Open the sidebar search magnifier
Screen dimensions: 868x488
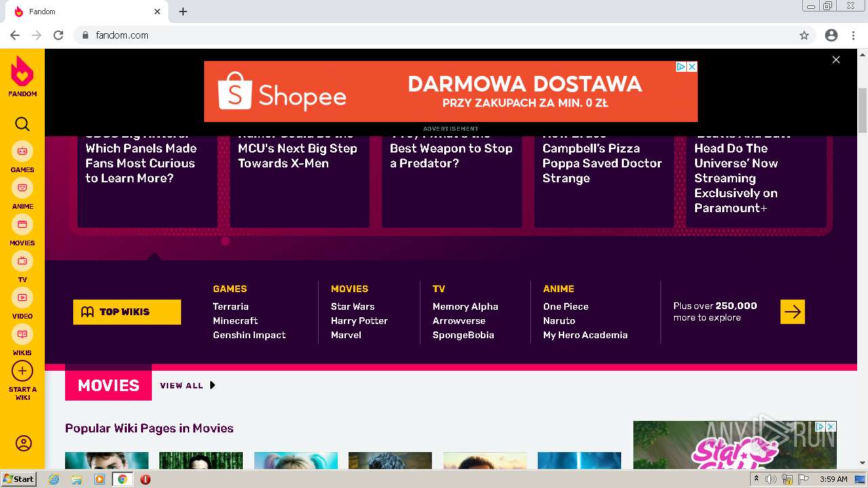coord(22,124)
